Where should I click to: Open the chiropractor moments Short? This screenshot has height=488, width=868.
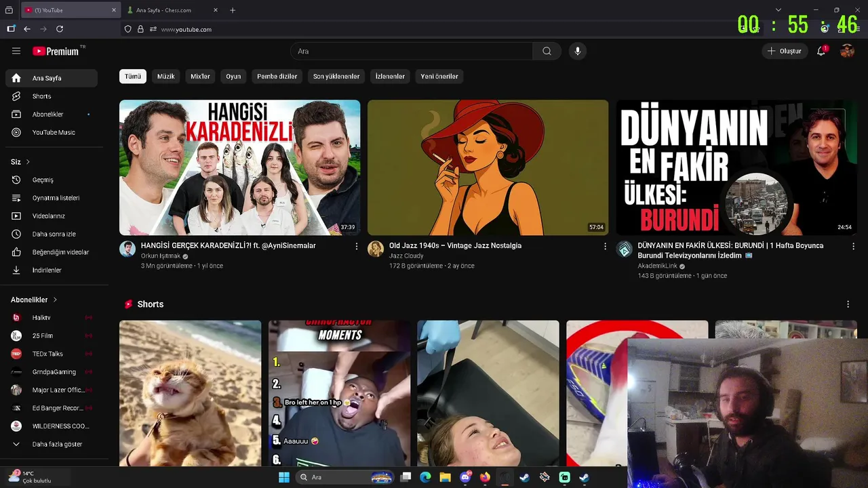(339, 393)
